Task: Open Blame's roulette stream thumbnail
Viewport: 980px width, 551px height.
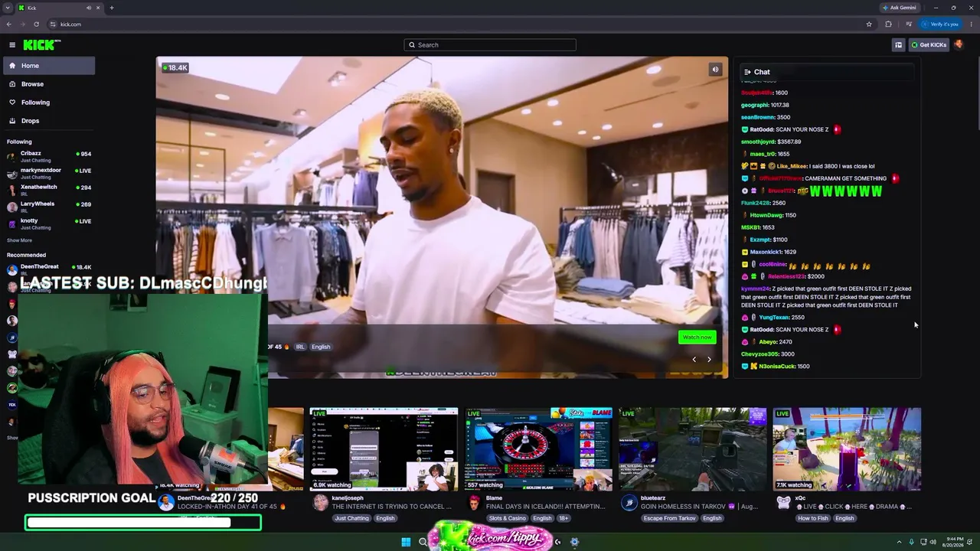Action: 538,449
